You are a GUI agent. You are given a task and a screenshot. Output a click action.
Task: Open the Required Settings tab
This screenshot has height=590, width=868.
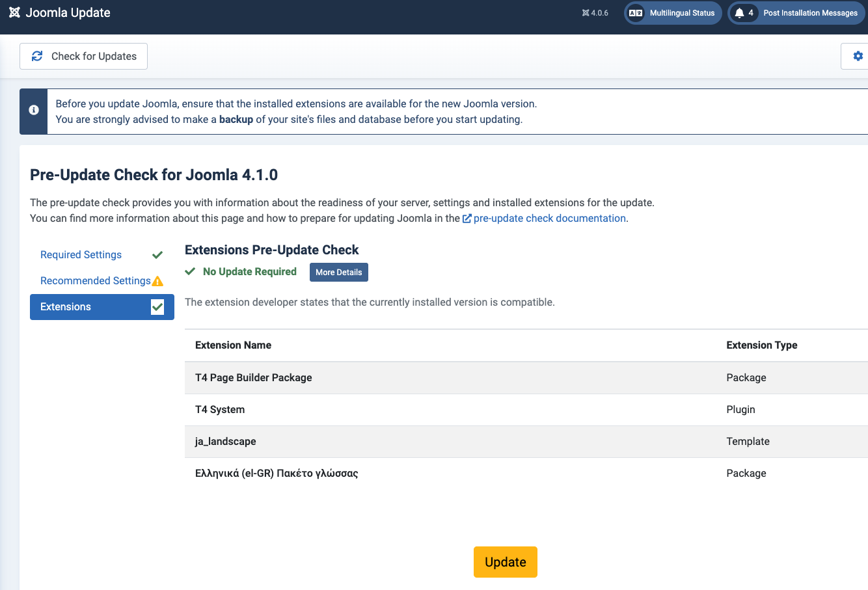pos(81,255)
